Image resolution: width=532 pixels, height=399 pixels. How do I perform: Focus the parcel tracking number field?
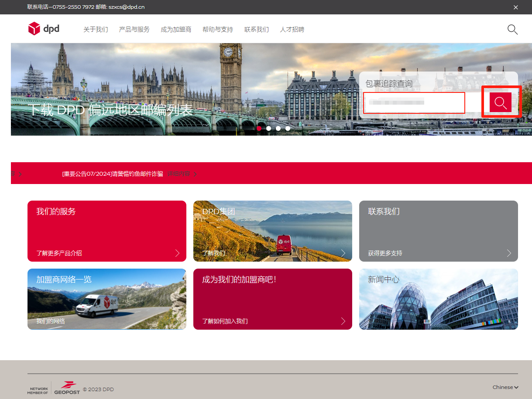(x=414, y=103)
